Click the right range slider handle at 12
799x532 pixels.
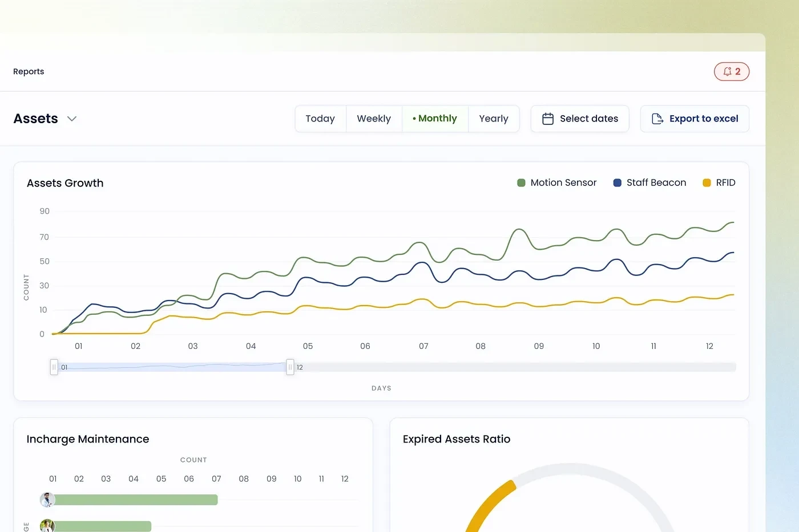[290, 367]
